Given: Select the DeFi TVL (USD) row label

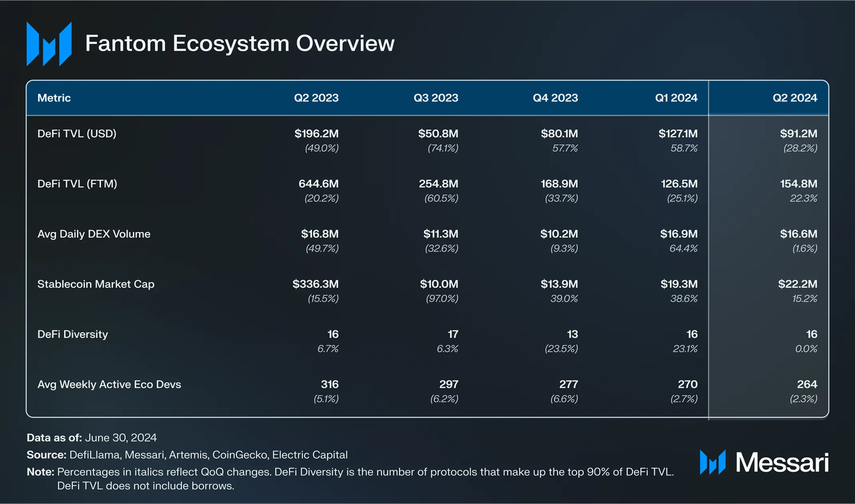Looking at the screenshot, I should pos(77,134).
